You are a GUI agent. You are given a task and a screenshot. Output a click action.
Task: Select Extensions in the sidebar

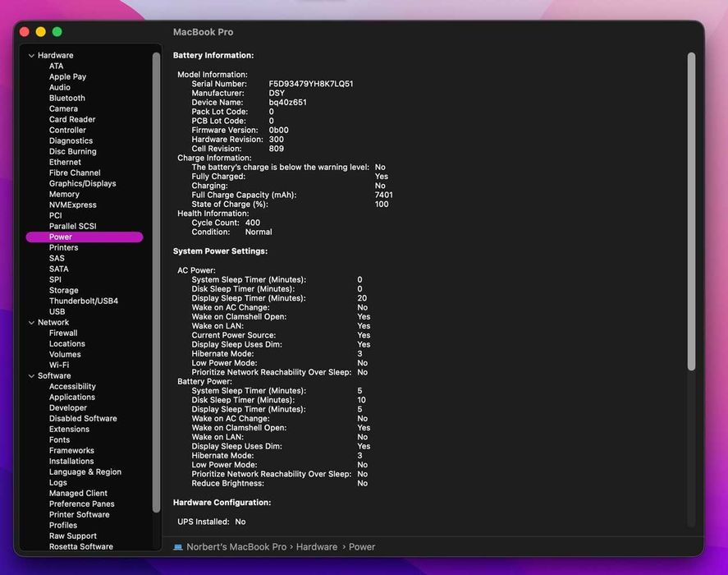point(69,430)
